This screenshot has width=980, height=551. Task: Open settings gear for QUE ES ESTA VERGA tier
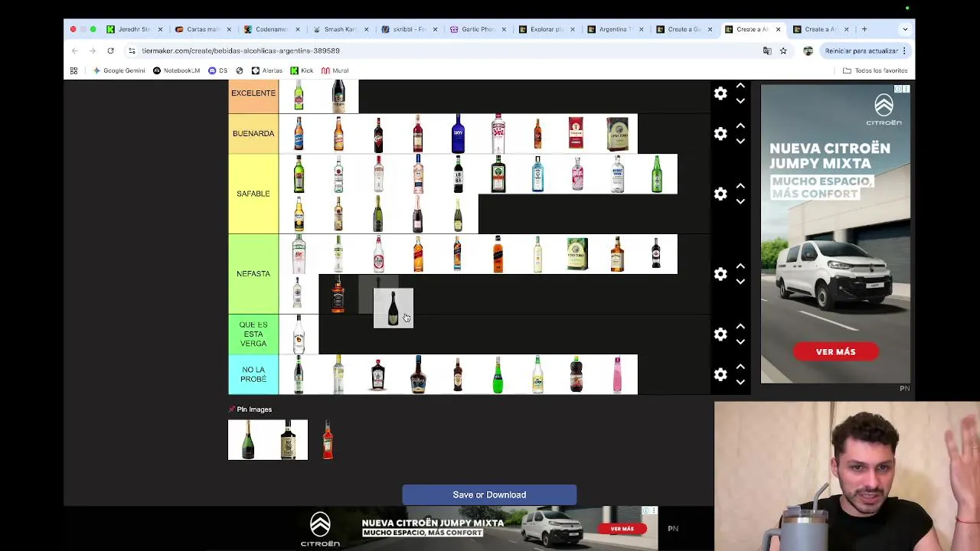720,334
